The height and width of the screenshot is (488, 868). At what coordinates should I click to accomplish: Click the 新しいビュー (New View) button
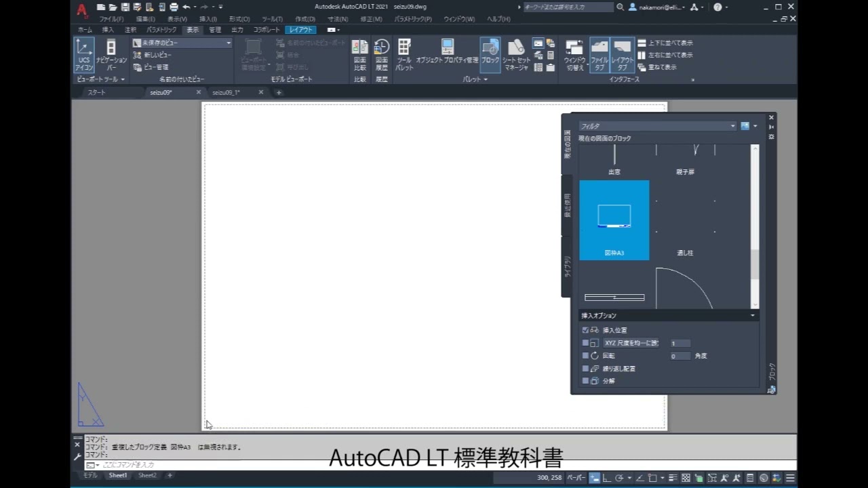coord(153,55)
